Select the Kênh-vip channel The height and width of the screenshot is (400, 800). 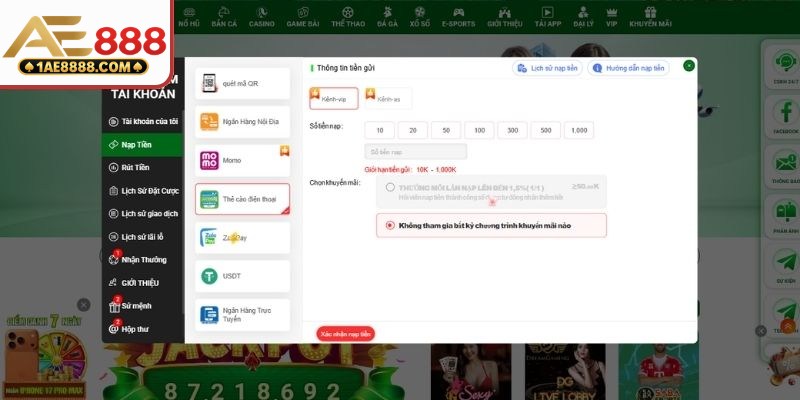click(334, 98)
